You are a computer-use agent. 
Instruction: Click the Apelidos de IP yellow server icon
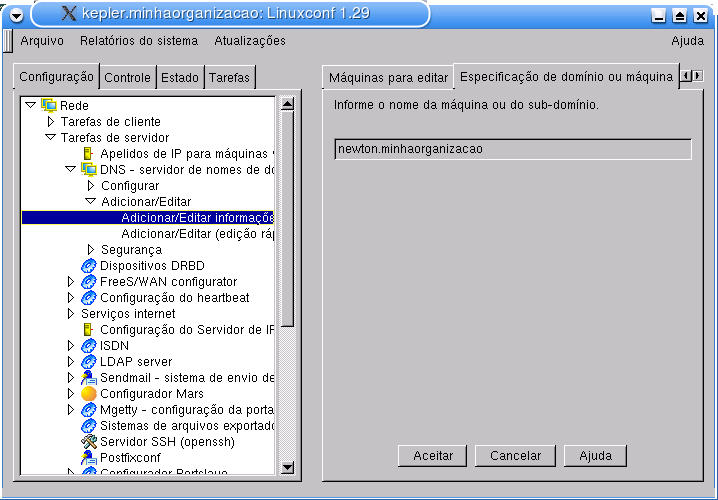88,153
